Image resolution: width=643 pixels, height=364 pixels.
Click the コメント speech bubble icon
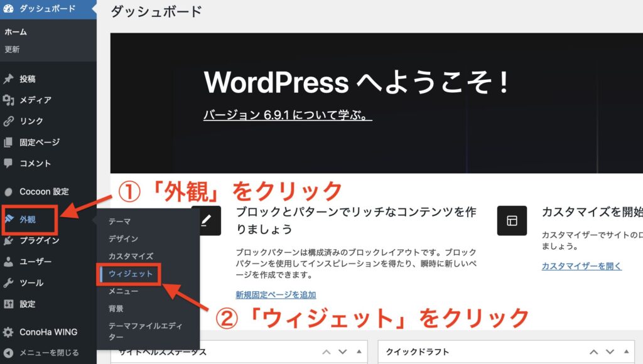(9, 163)
